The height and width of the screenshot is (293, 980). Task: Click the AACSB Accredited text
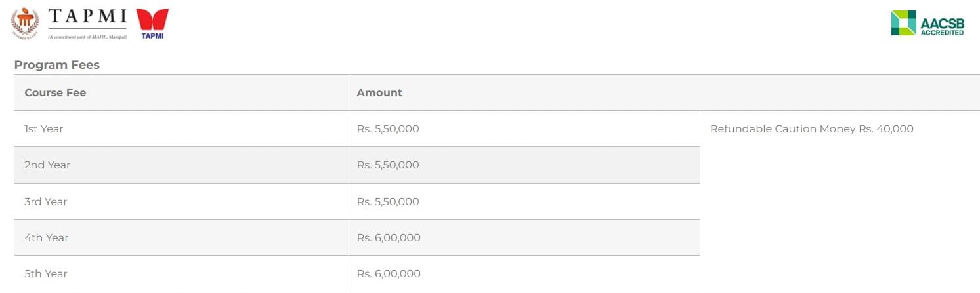coord(942,26)
